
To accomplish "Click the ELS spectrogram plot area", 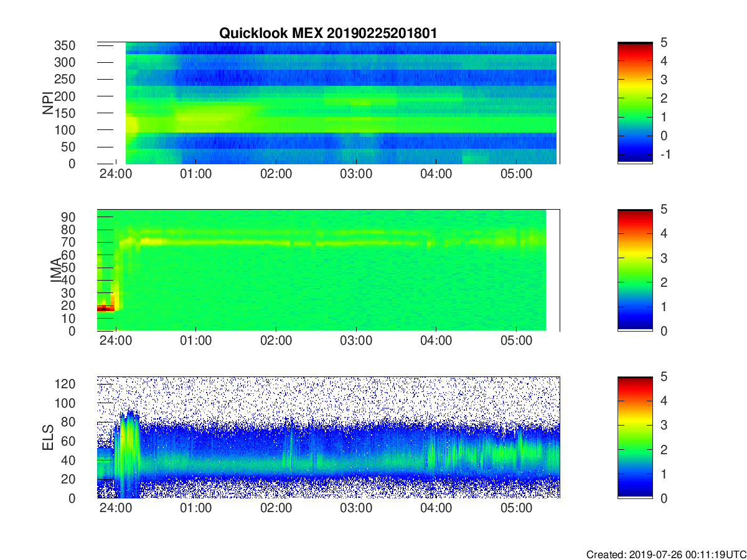I will [328, 437].
